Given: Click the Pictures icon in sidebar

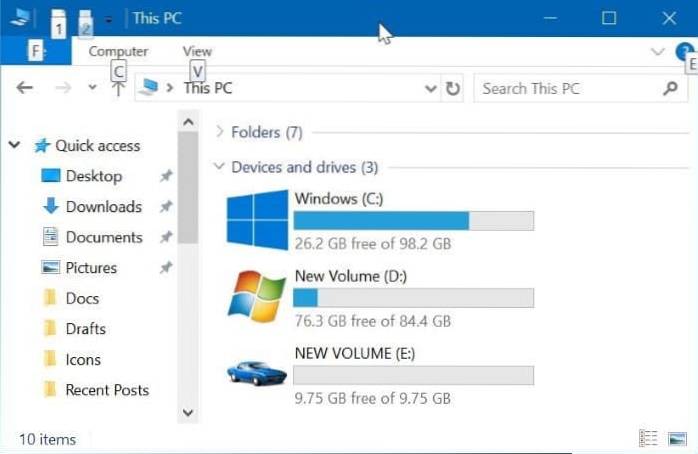Looking at the screenshot, I should [x=50, y=267].
